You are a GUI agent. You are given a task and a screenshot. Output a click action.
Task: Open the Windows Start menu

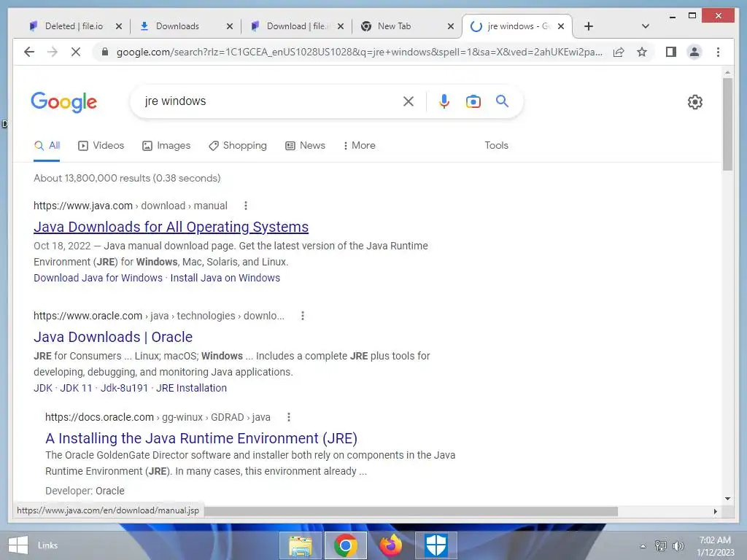(18, 545)
